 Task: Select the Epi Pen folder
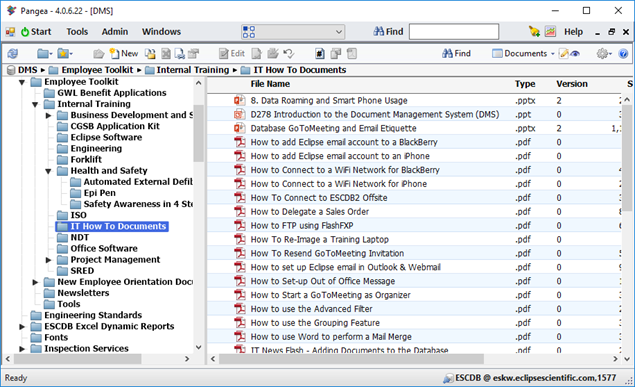coord(100,193)
